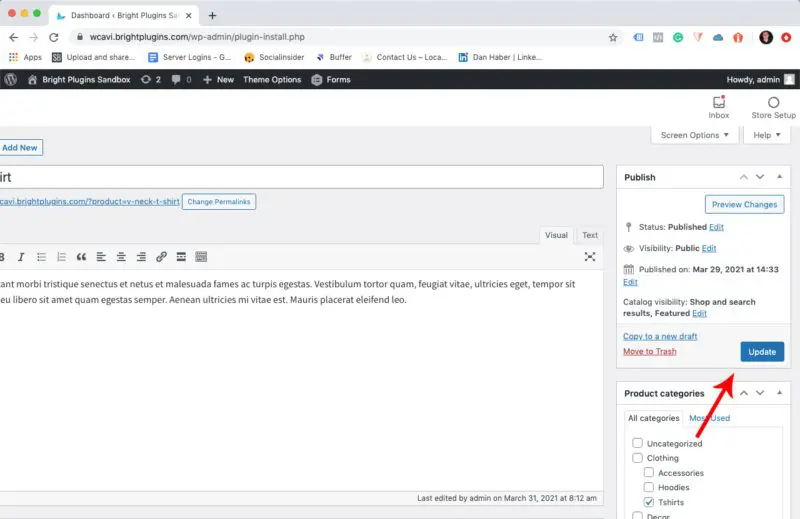This screenshot has height=519, width=800.
Task: Insert a bulleted list
Action: (41, 257)
